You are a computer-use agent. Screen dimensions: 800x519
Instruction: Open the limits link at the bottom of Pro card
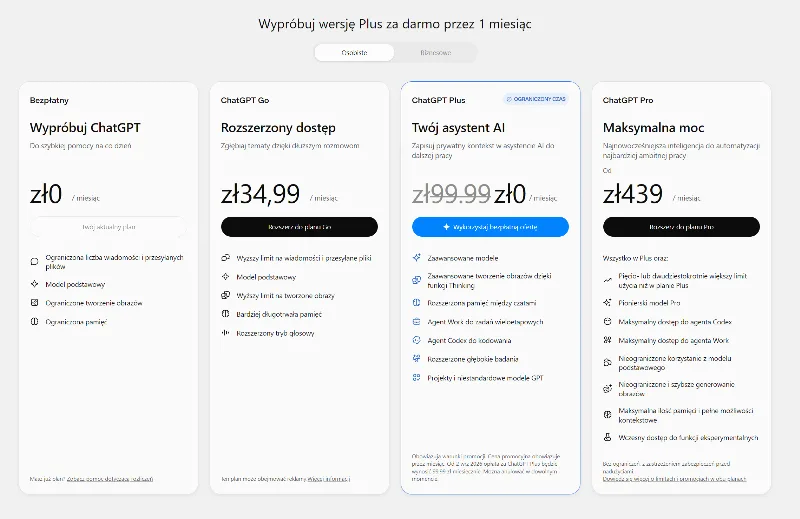click(x=674, y=479)
